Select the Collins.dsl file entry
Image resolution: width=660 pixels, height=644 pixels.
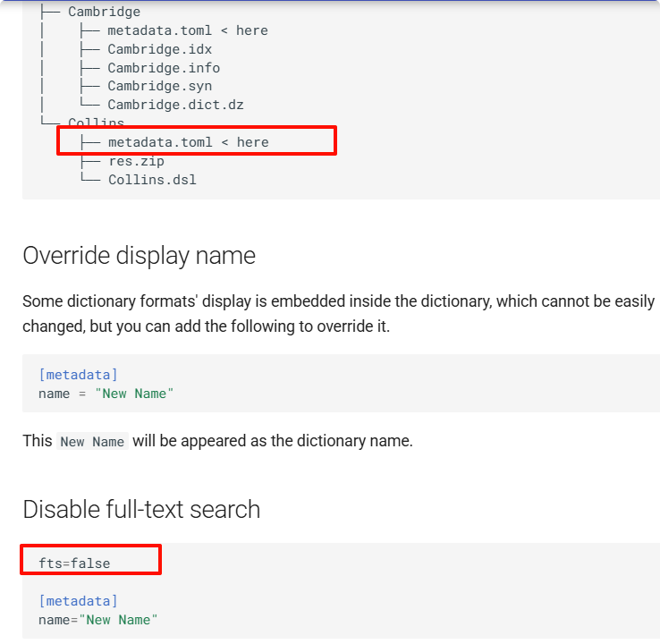[x=152, y=180]
